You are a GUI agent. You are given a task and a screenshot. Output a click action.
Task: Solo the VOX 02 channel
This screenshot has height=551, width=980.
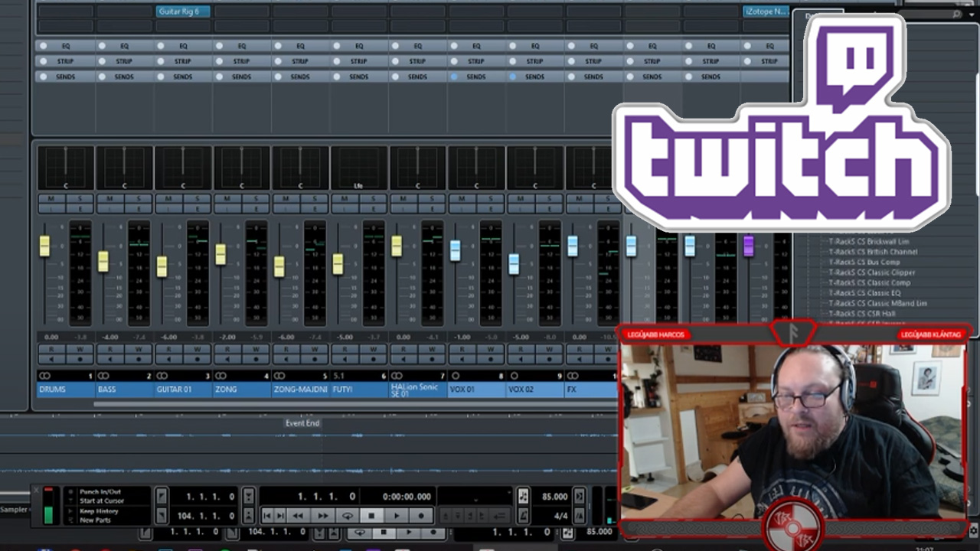(549, 199)
